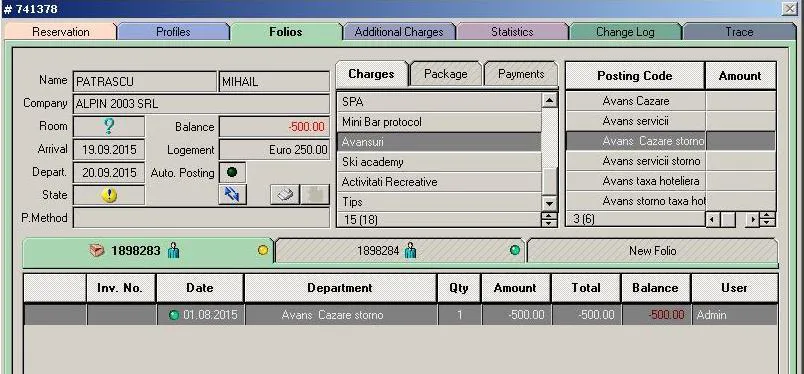Click the person icon on folio 1898284

coord(410,250)
